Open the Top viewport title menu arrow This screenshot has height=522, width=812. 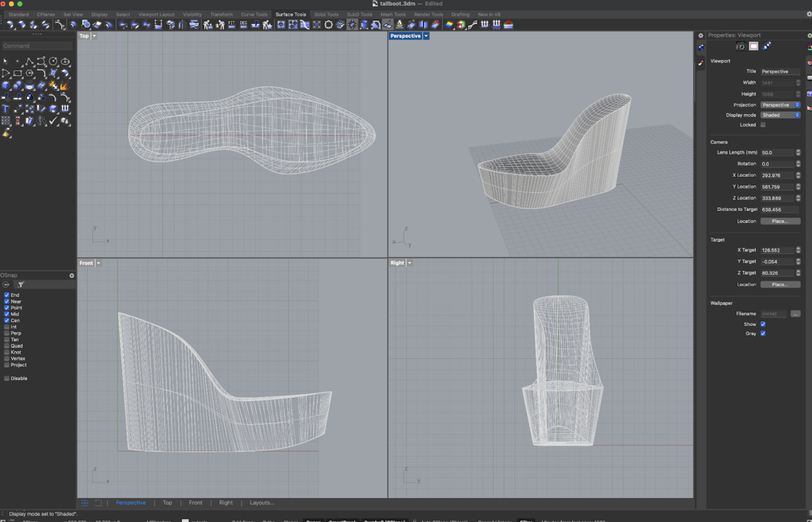click(x=94, y=36)
